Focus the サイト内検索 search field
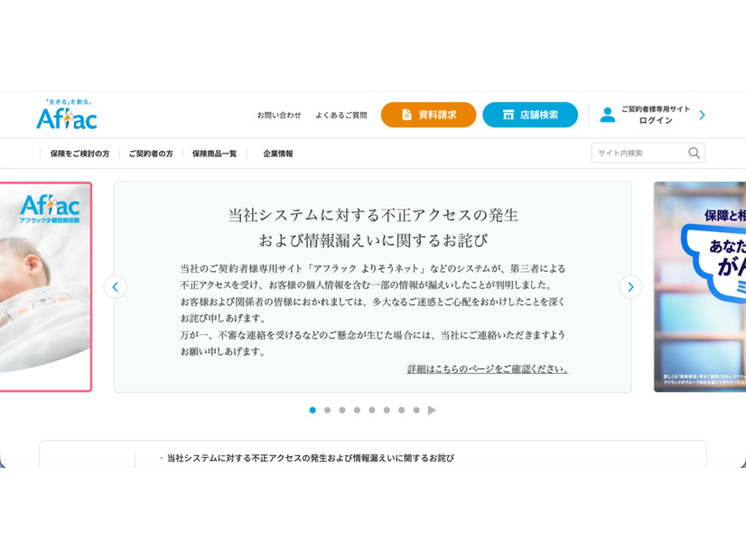This screenshot has width=746, height=560. [x=648, y=153]
